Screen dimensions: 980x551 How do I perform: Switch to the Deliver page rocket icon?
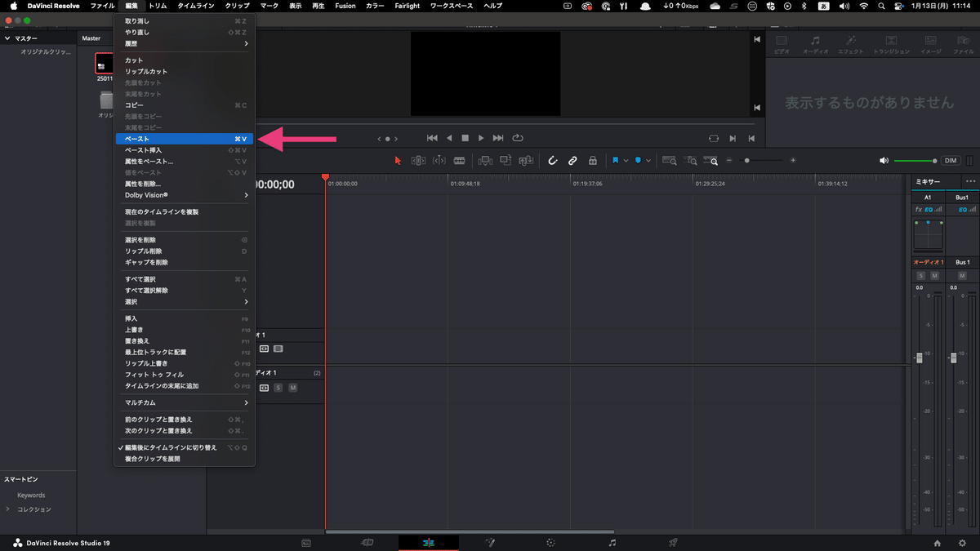coord(673,543)
